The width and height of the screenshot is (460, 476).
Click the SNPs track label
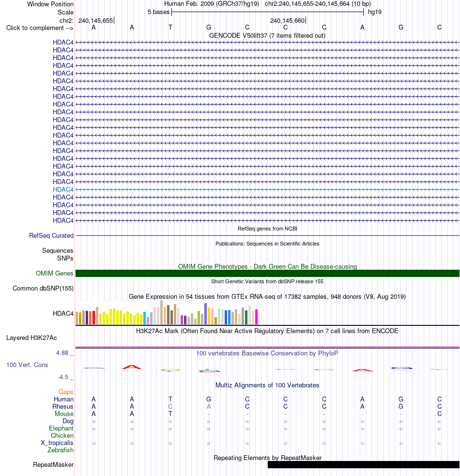65,259
